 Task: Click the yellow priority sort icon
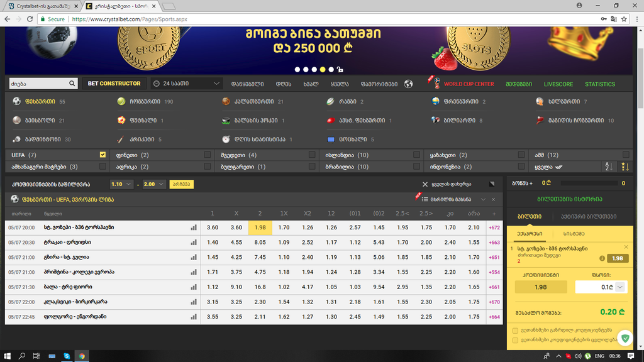[625, 167]
